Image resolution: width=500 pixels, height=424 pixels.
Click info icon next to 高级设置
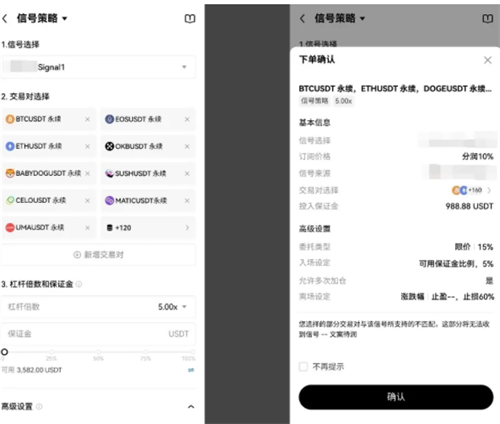(x=39, y=406)
